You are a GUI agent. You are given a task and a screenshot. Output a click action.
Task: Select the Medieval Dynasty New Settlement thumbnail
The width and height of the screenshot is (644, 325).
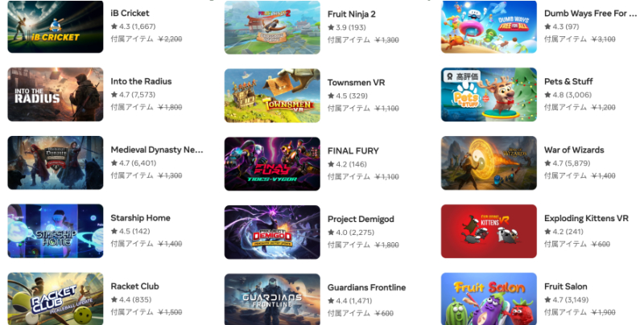point(56,163)
